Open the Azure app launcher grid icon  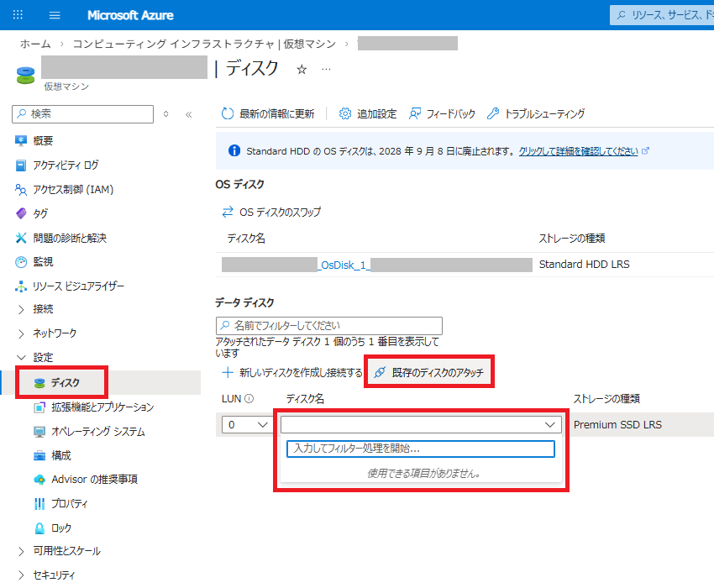[x=18, y=14]
